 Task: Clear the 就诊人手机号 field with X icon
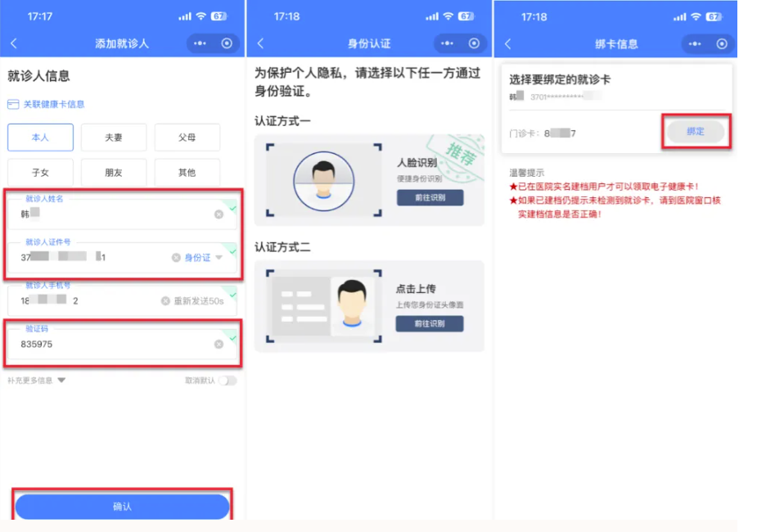(165, 301)
